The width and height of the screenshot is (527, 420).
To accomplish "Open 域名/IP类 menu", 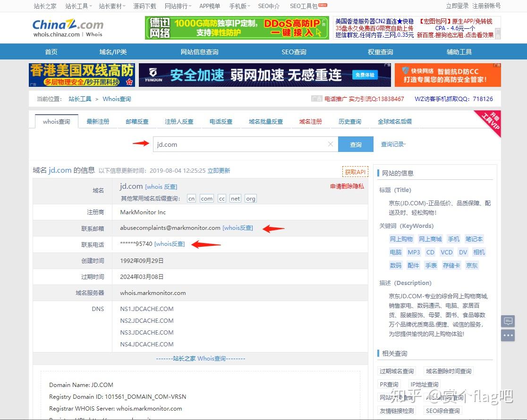I will pos(113,52).
